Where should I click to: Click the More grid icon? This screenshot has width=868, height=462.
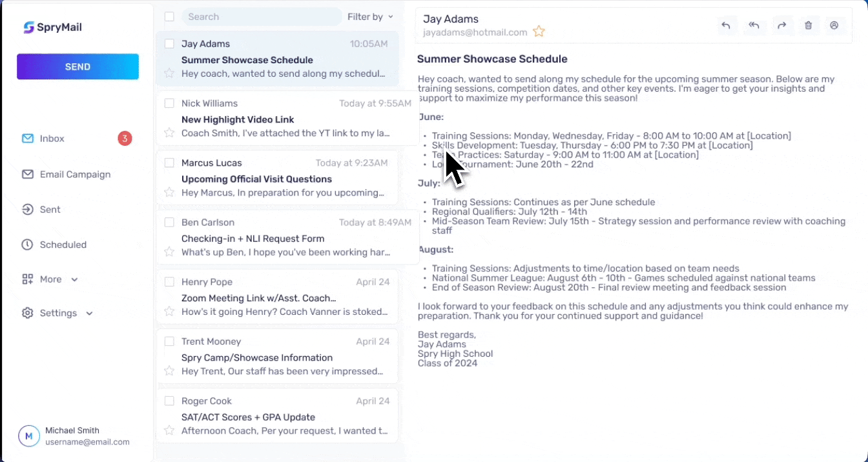(27, 279)
